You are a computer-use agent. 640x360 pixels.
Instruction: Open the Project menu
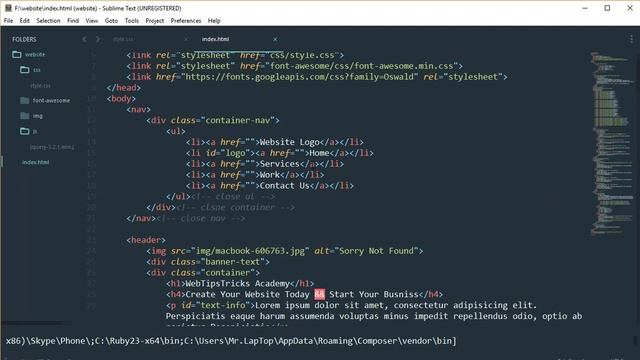point(155,21)
